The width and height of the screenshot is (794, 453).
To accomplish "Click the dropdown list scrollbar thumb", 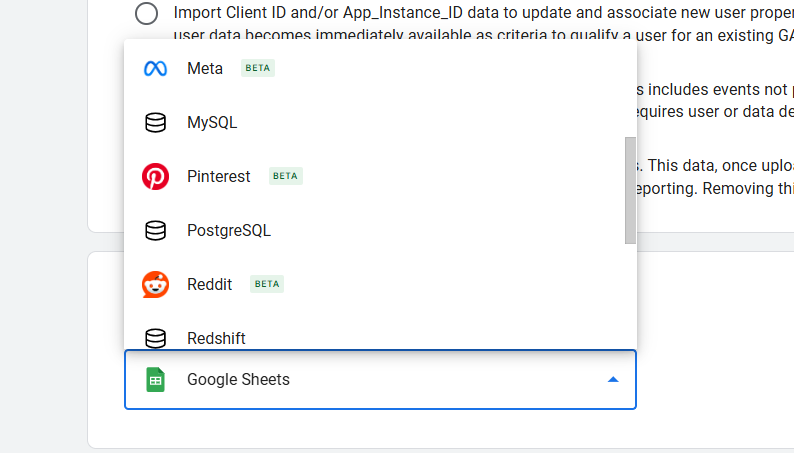I will (630, 190).
